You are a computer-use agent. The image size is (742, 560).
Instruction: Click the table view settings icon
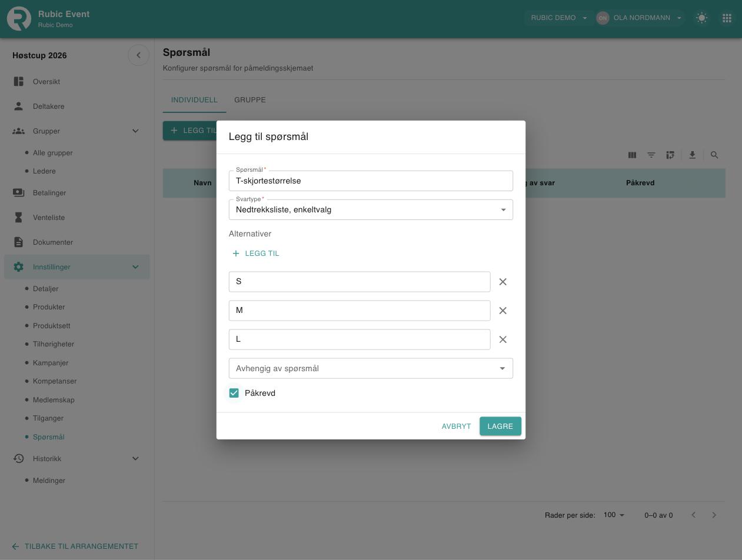tap(670, 155)
